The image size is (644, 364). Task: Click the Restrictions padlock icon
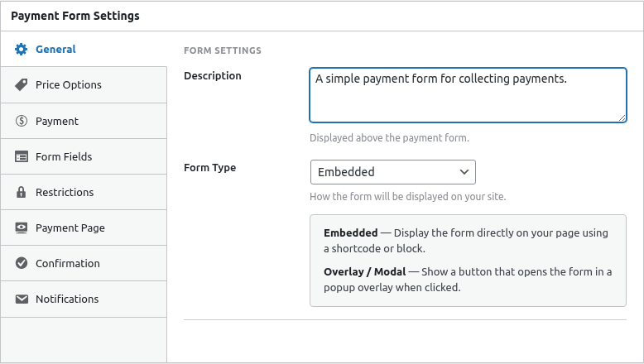click(x=22, y=192)
